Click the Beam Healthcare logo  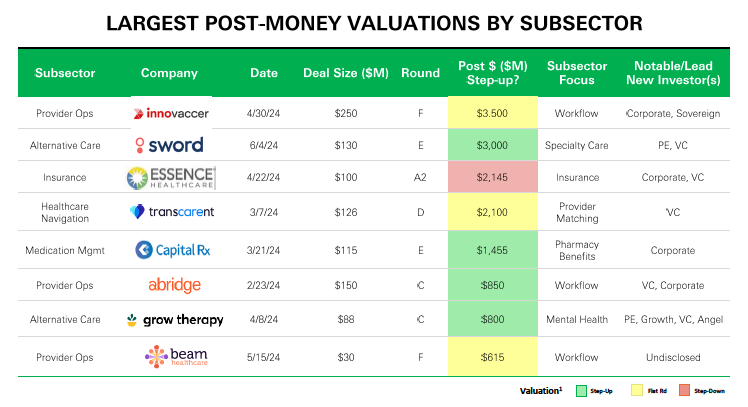click(x=169, y=356)
